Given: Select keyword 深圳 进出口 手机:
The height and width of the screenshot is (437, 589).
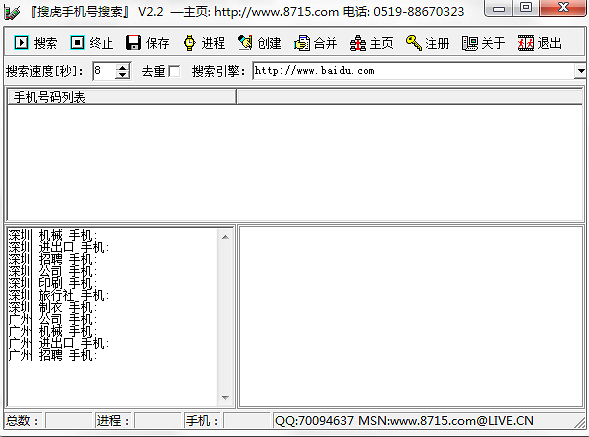Looking at the screenshot, I should [59, 247].
